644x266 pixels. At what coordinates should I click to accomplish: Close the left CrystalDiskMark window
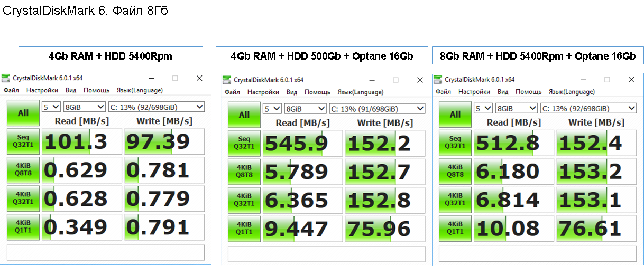pyautogui.click(x=199, y=78)
